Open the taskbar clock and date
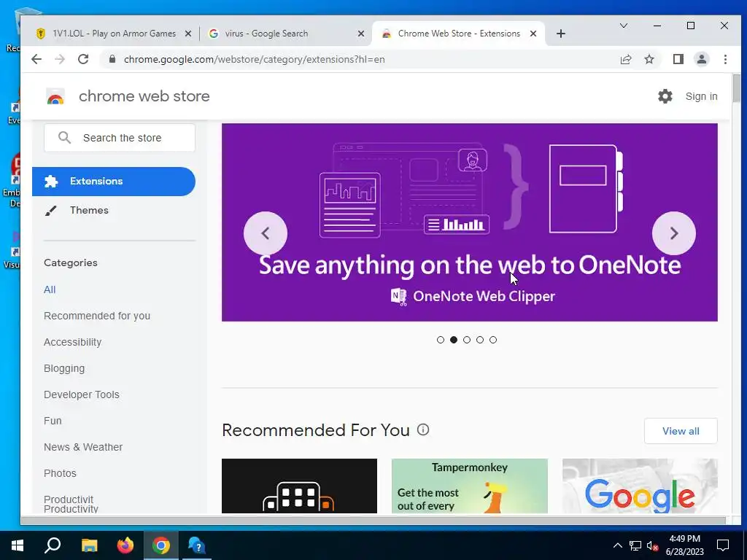This screenshot has height=560, width=747. pos(684,545)
